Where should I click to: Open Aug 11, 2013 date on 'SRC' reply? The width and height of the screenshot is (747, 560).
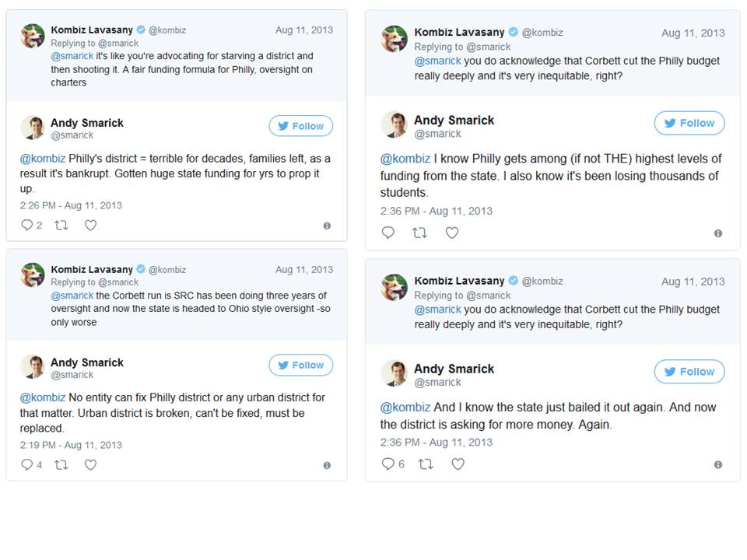(x=304, y=270)
